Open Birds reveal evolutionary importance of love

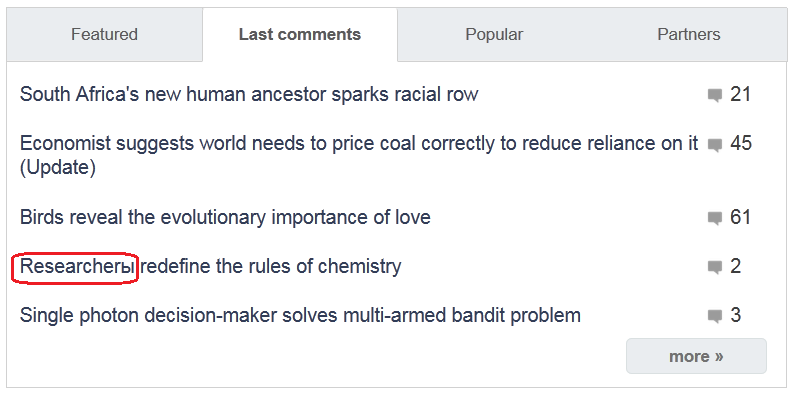[x=225, y=217]
